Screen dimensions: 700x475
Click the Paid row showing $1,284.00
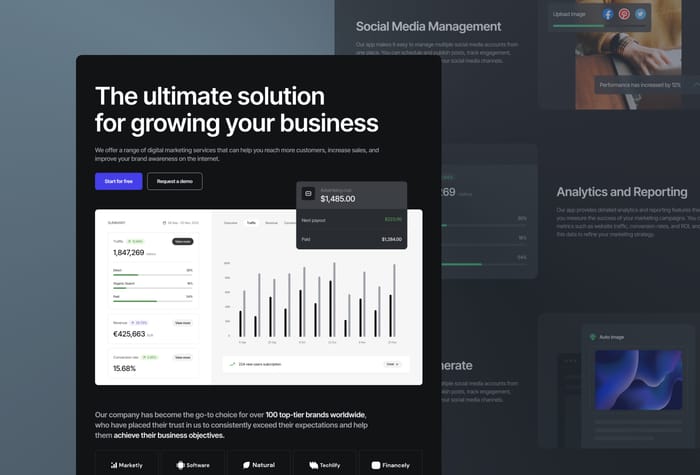[352, 239]
